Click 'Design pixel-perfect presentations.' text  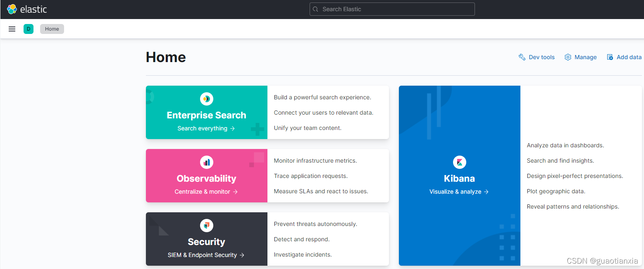point(575,176)
